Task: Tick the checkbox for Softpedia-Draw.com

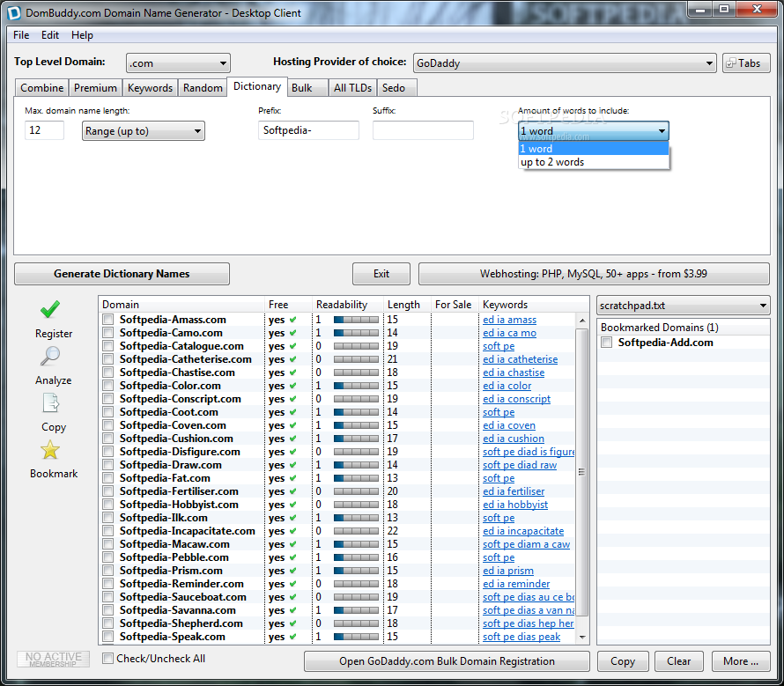Action: click(x=108, y=464)
